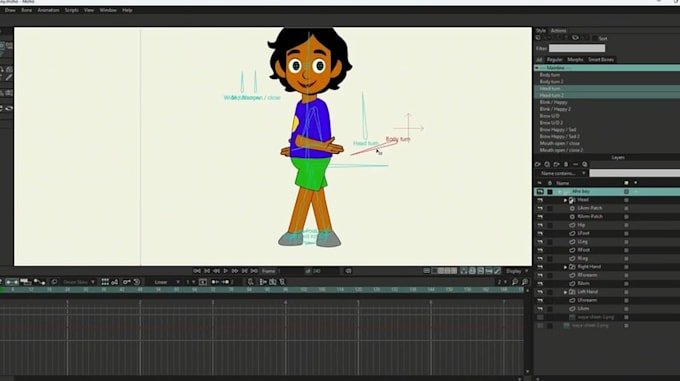Select the Body turn 2 action
This screenshot has height=381, width=680.
click(551, 81)
